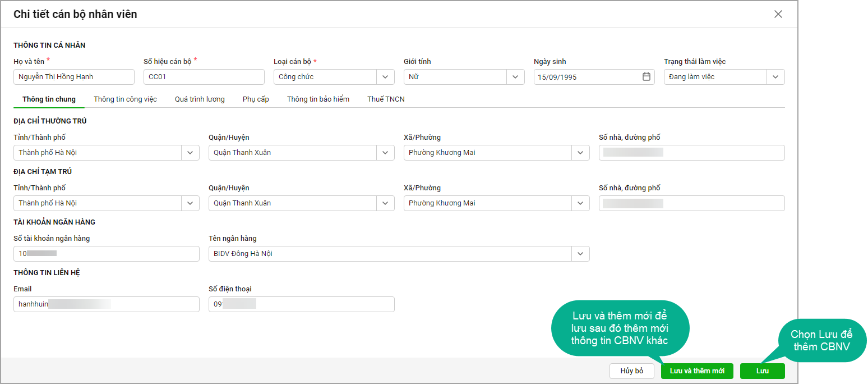Open the Giới tính dropdown
This screenshot has width=868, height=384.
coord(515,77)
